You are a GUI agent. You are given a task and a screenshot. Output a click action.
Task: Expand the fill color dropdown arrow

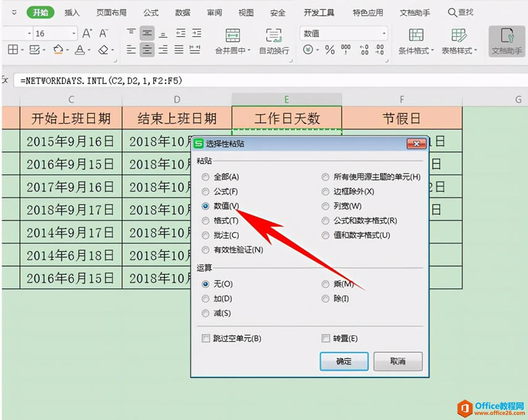(67, 50)
